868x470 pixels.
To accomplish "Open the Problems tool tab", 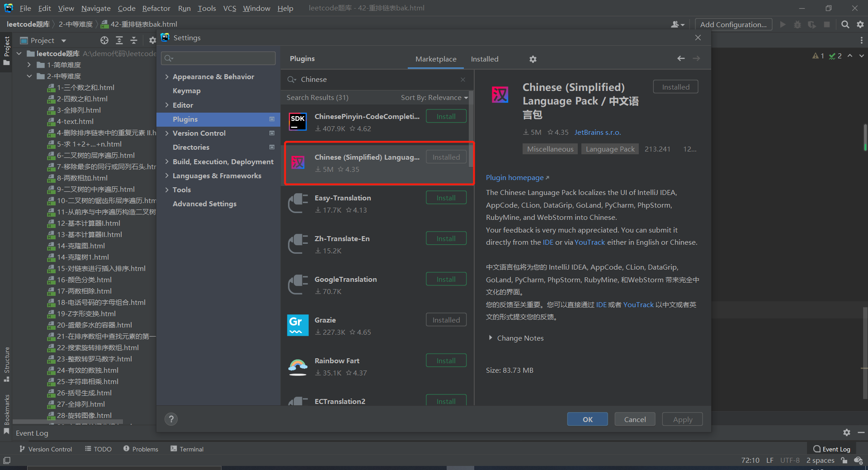I will click(141, 449).
